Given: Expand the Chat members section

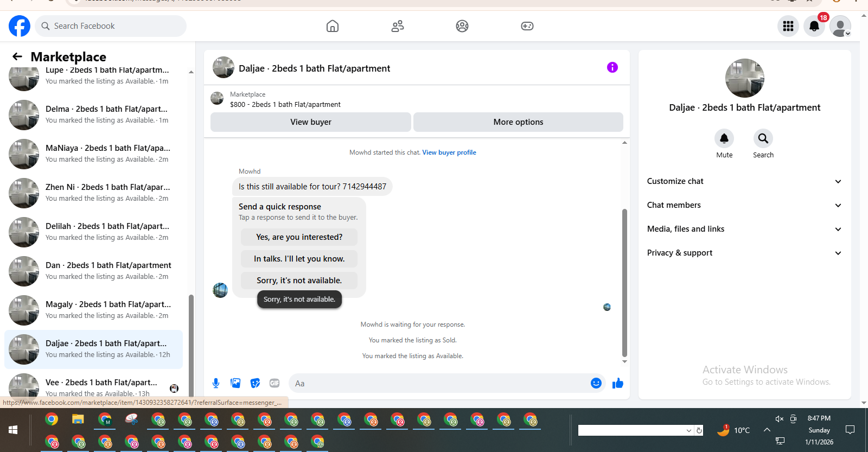Looking at the screenshot, I should (744, 205).
